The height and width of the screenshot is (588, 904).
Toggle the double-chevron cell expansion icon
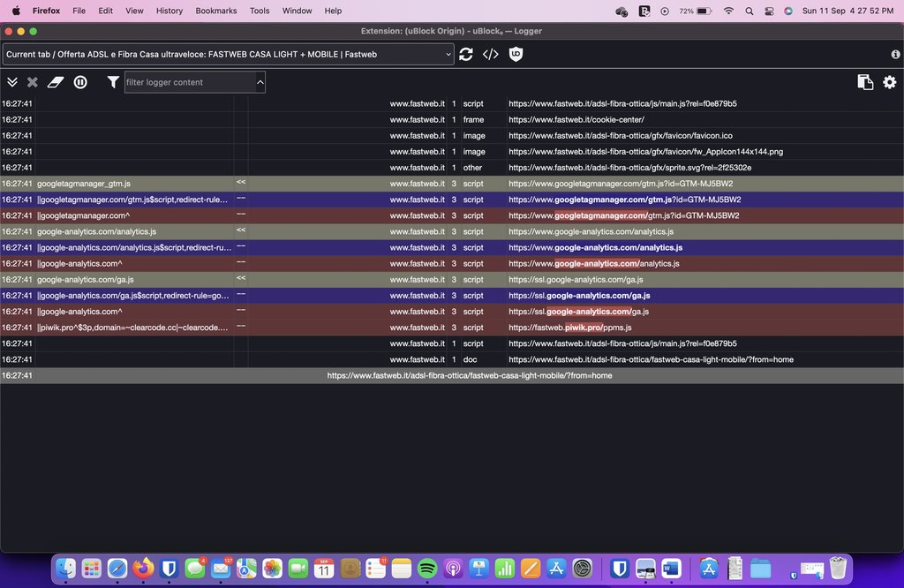12,82
